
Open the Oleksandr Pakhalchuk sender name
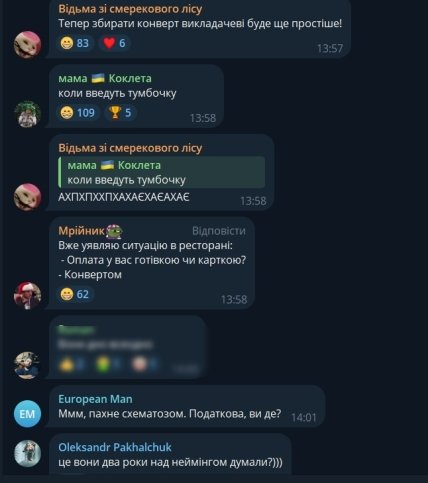click(115, 447)
